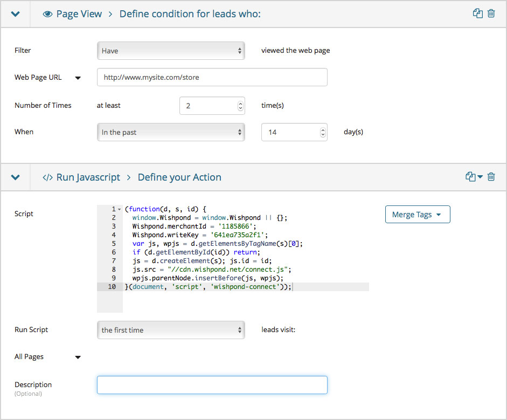
Task: Open the Run Script 'the first time' dropdown
Action: click(x=171, y=330)
